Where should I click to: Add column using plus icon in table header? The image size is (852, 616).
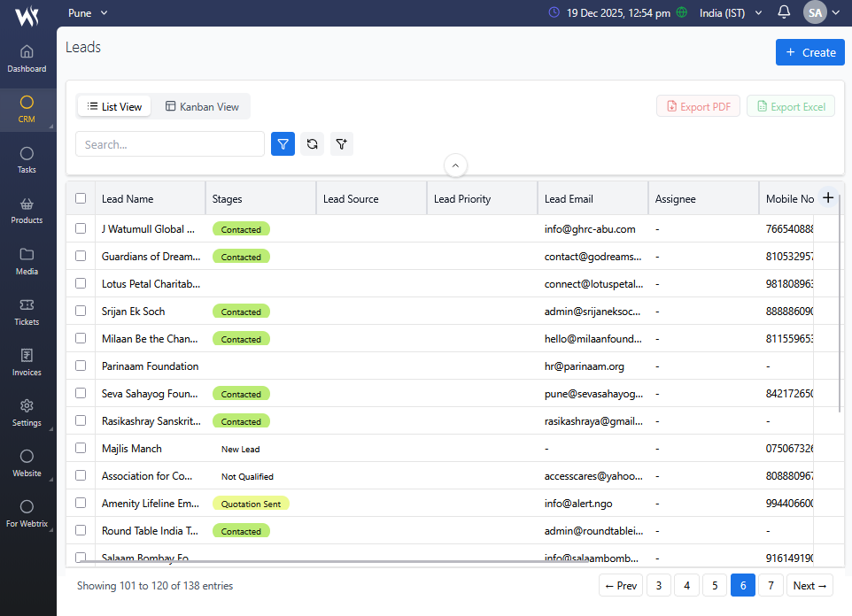tap(828, 198)
